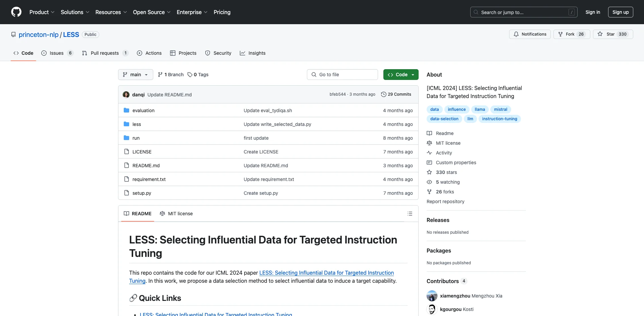Click the Go to file search field
This screenshot has width=644, height=316.
[x=342, y=75]
